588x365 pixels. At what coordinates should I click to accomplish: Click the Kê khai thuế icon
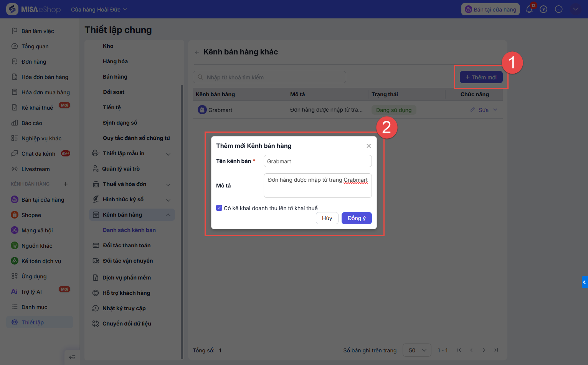(15, 107)
